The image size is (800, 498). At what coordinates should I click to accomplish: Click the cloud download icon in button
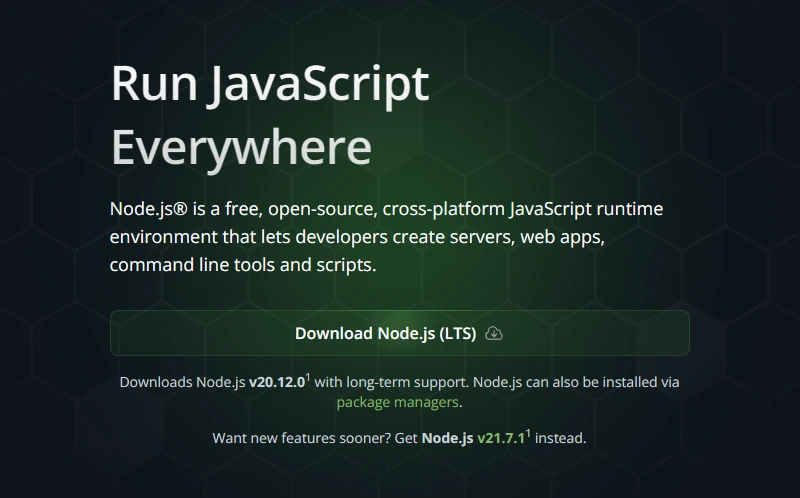coord(493,333)
